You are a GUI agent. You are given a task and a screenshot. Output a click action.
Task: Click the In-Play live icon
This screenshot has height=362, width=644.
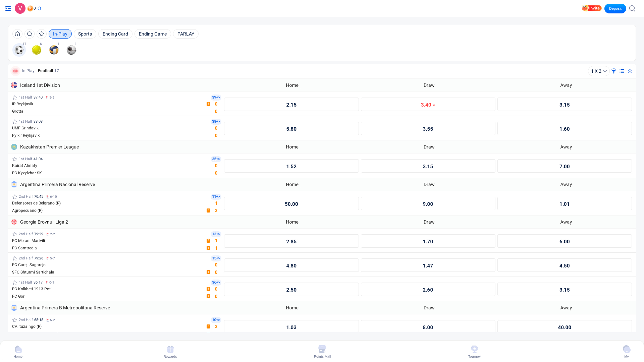[15, 71]
